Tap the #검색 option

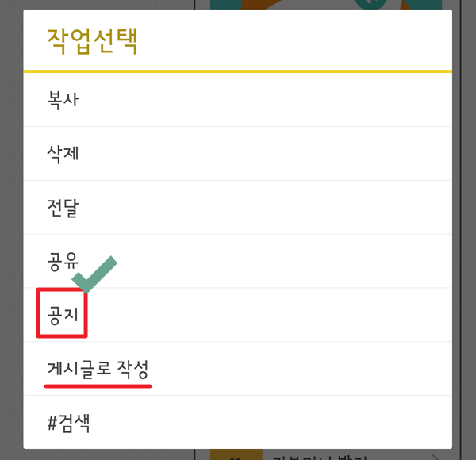[x=237, y=423]
